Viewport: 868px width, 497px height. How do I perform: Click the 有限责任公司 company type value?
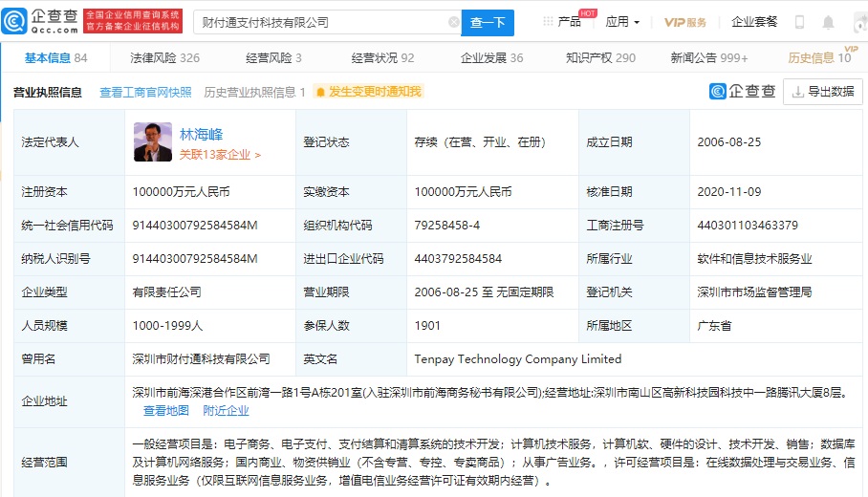[x=166, y=292]
